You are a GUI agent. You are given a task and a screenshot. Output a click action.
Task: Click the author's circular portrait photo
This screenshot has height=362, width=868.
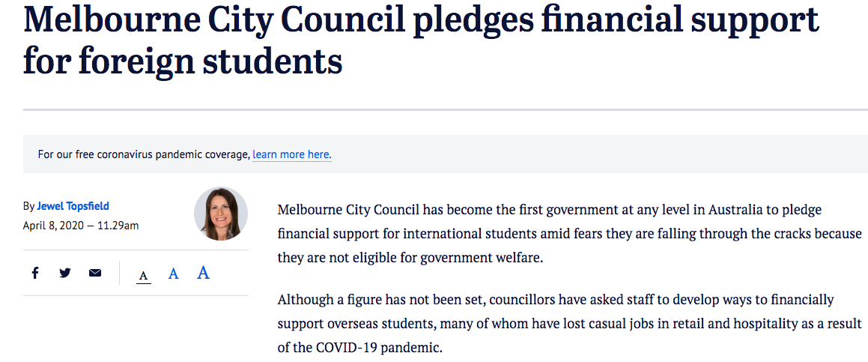click(221, 214)
